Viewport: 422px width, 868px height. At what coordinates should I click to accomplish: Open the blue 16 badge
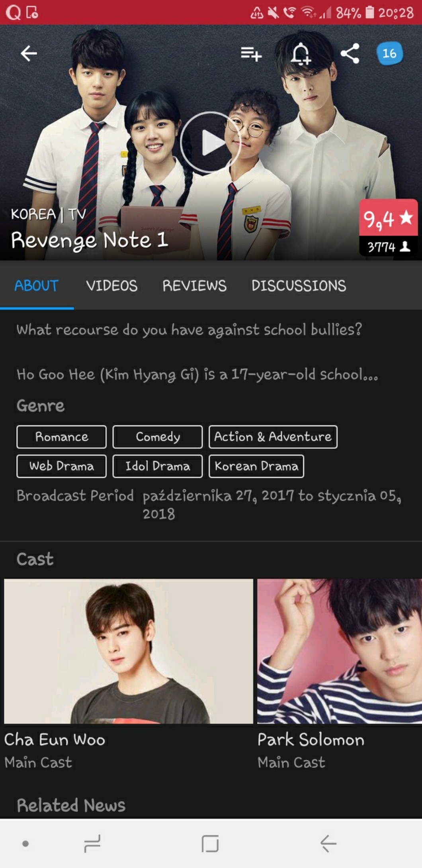click(389, 53)
